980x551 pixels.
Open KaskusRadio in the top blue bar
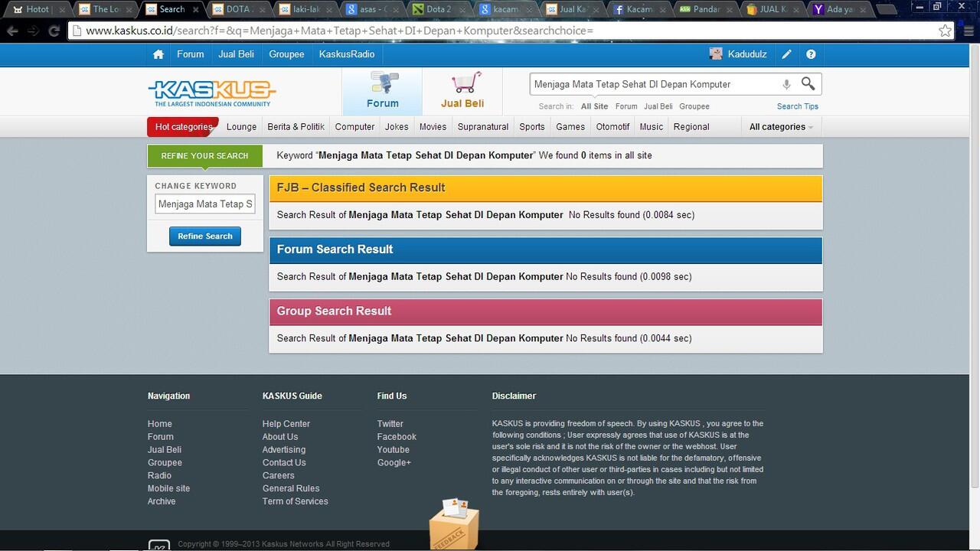tap(347, 54)
